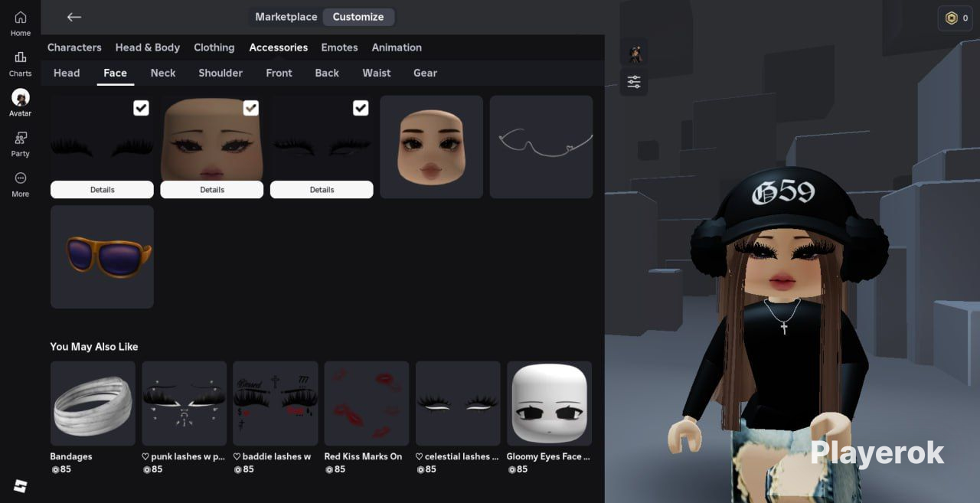Switch to Waist accessories subtab
The image size is (980, 503).
tap(377, 73)
